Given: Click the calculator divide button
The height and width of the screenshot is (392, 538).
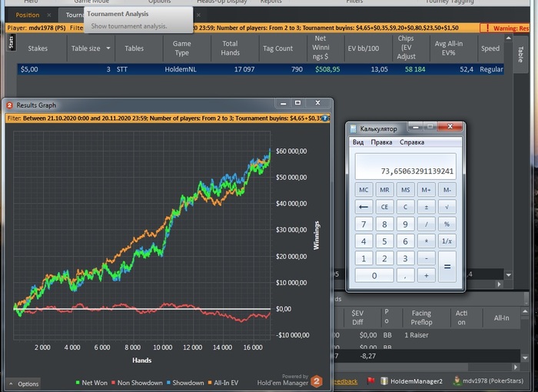Looking at the screenshot, I should [x=426, y=224].
